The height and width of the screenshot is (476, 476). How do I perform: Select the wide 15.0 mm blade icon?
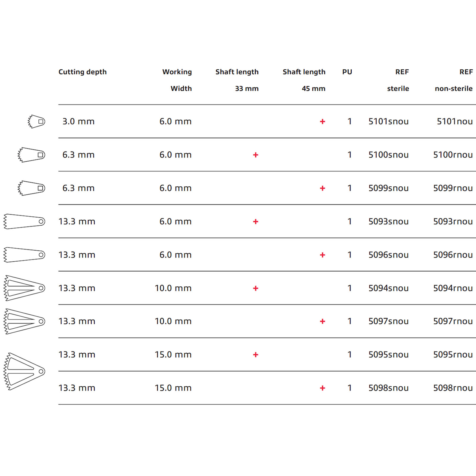(x=24, y=372)
